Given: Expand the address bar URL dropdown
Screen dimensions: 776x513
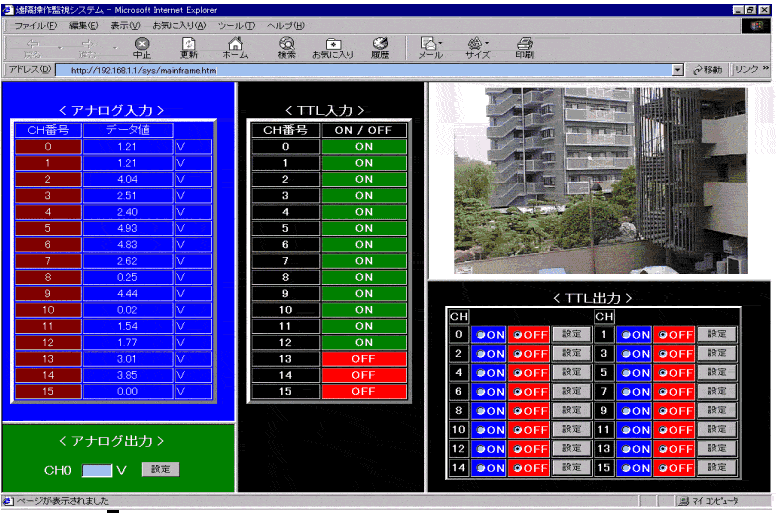Looking at the screenshot, I should coord(678,71).
